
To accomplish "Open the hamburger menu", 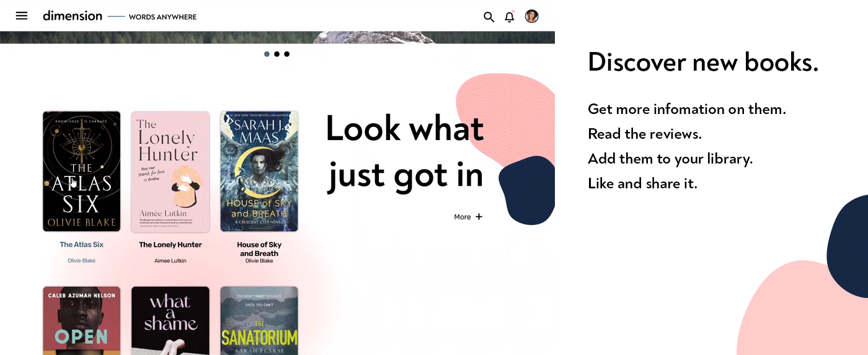I will tap(22, 16).
